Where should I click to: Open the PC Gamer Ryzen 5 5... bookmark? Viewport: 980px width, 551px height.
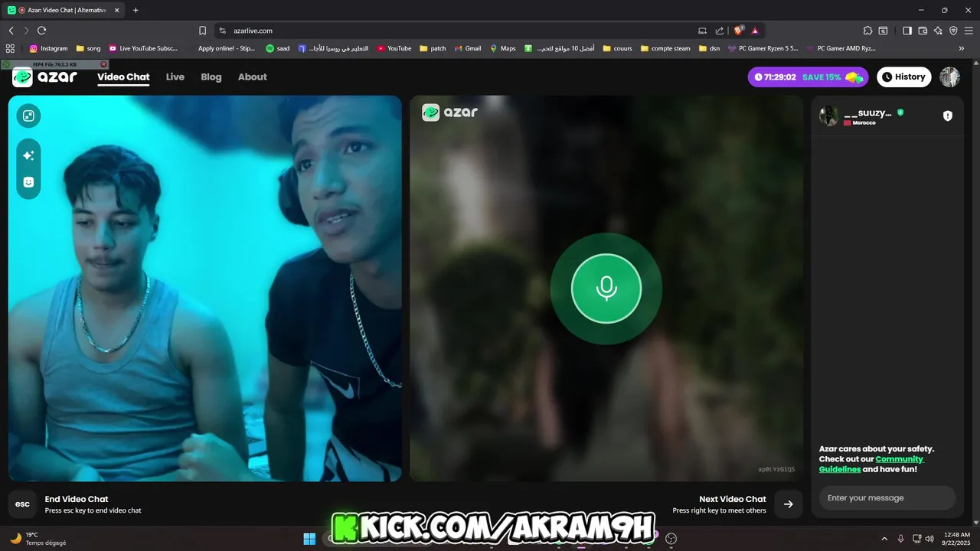763,48
